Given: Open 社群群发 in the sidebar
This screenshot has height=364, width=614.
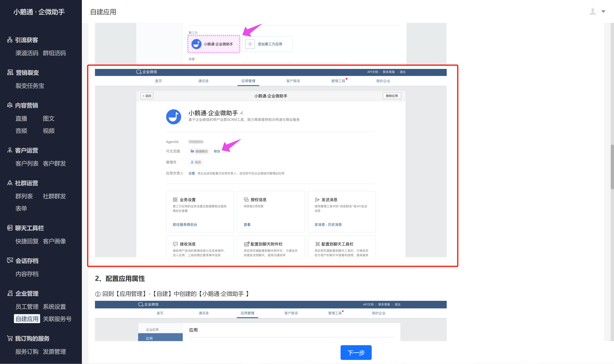Looking at the screenshot, I should coord(54,196).
